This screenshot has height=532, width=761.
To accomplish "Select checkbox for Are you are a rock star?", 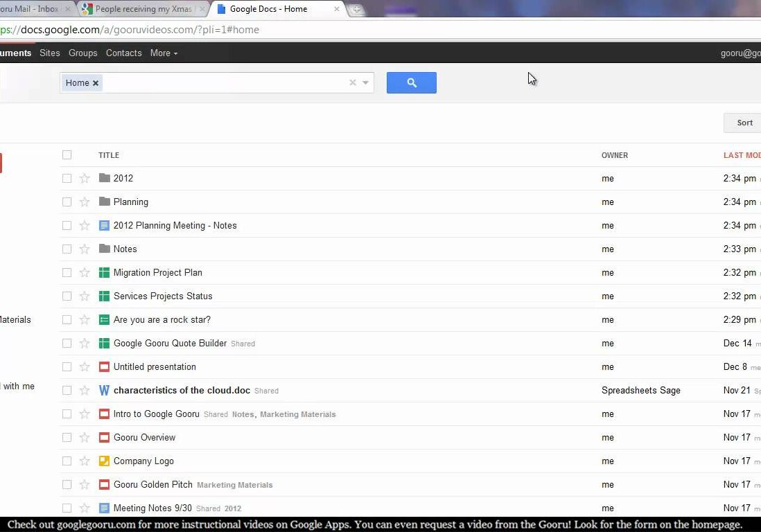I will (x=67, y=319).
